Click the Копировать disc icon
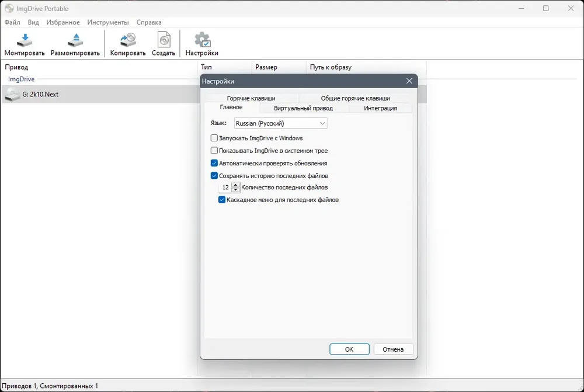Screen dimensions: 584x392 click(128, 40)
